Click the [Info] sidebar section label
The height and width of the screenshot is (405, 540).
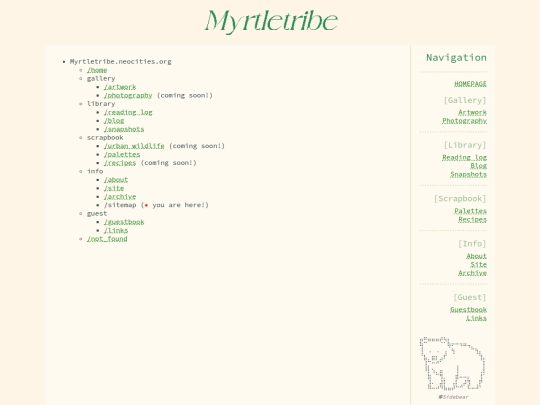(x=472, y=244)
